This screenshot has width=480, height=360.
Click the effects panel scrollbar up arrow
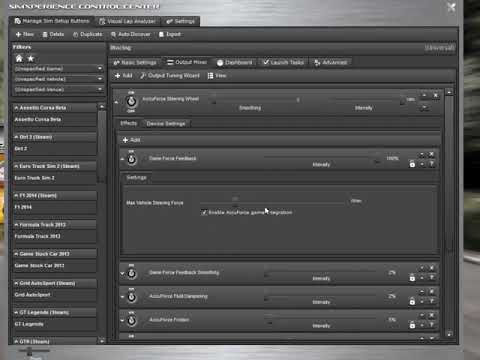point(449,92)
